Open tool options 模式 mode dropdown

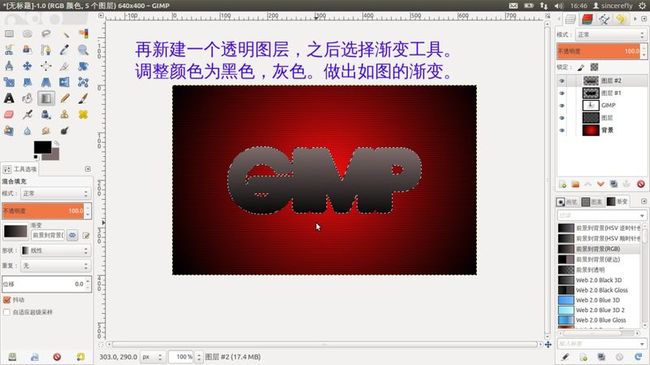(x=55, y=193)
